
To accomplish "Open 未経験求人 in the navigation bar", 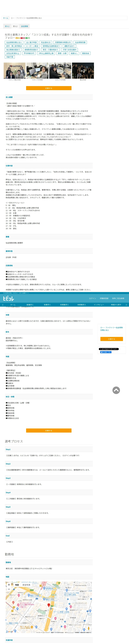I will coord(82,305).
